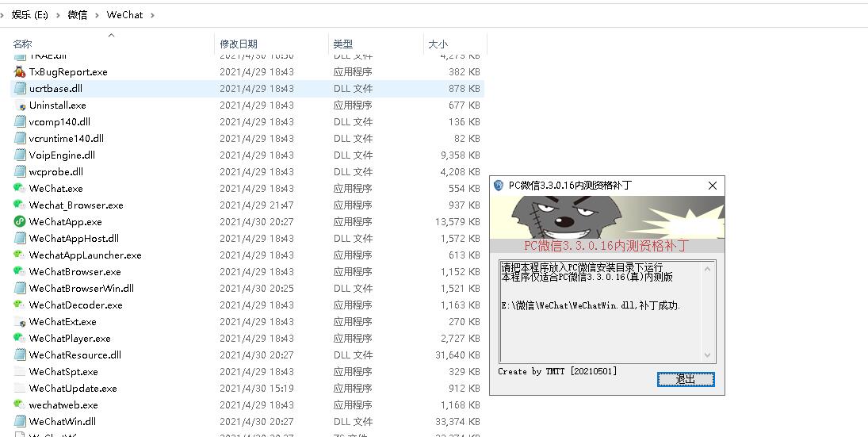Click the WeChatUpdate.exe file icon
The height and width of the screenshot is (437, 868).
(x=20, y=388)
